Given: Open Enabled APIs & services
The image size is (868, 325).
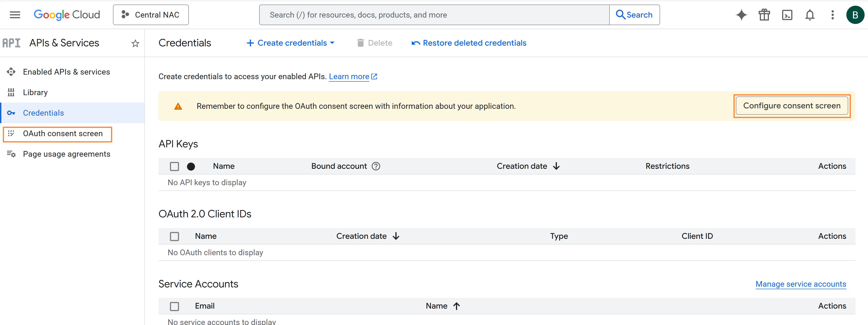Looking at the screenshot, I should [x=72, y=72].
